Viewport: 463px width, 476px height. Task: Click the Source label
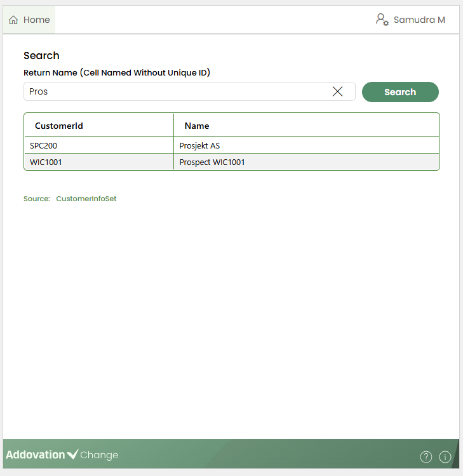pyautogui.click(x=37, y=199)
